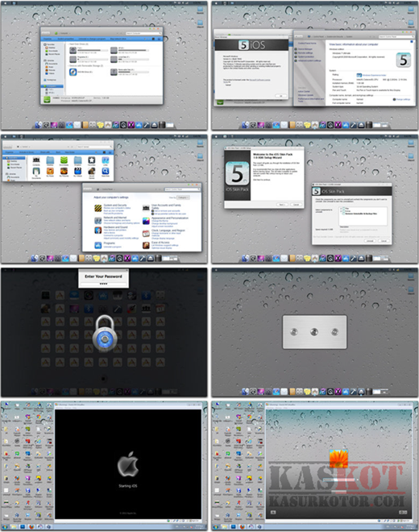Click the Change settings link in the System window

[x=403, y=99]
